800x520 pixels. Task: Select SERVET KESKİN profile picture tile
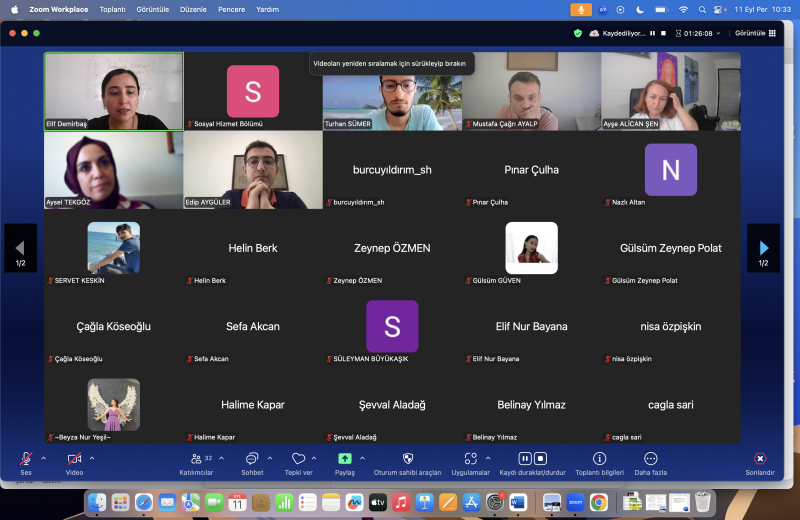114,248
